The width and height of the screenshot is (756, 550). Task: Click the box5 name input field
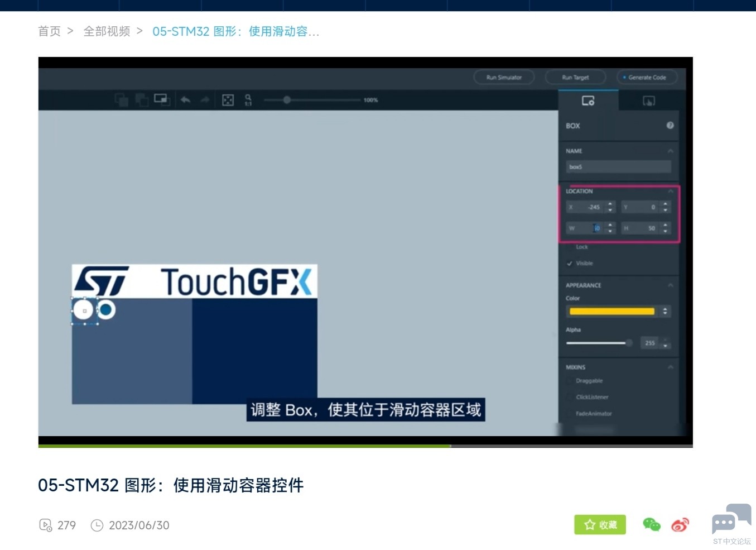tap(618, 167)
